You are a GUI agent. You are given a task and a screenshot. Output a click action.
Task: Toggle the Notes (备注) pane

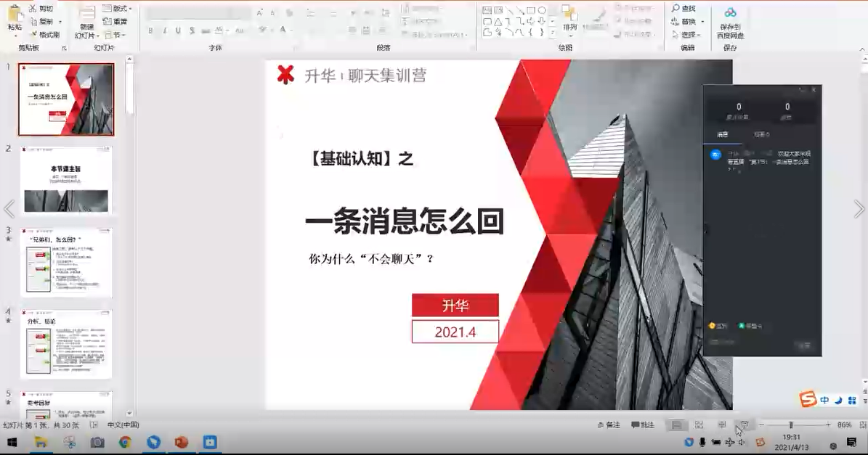tap(609, 425)
